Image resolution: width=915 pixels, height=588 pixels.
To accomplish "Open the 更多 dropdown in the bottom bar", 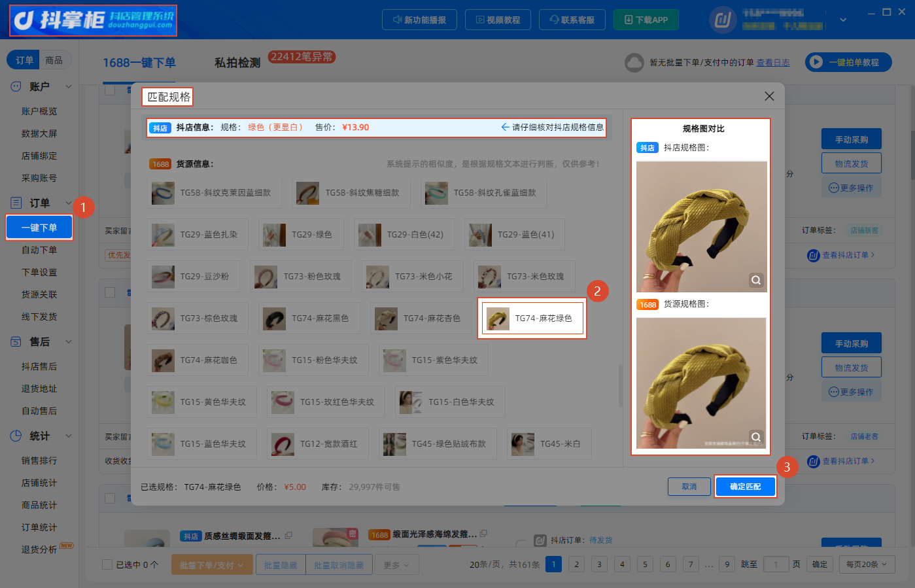I will [396, 564].
